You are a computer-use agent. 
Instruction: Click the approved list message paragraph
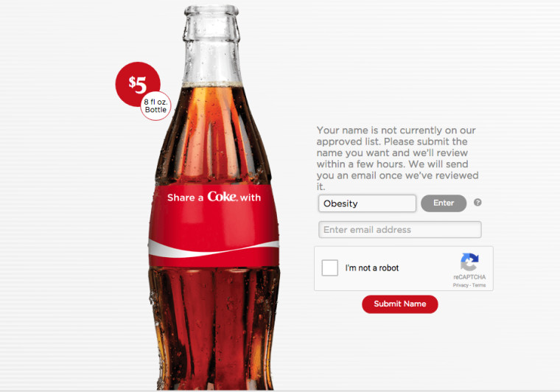coord(397,158)
